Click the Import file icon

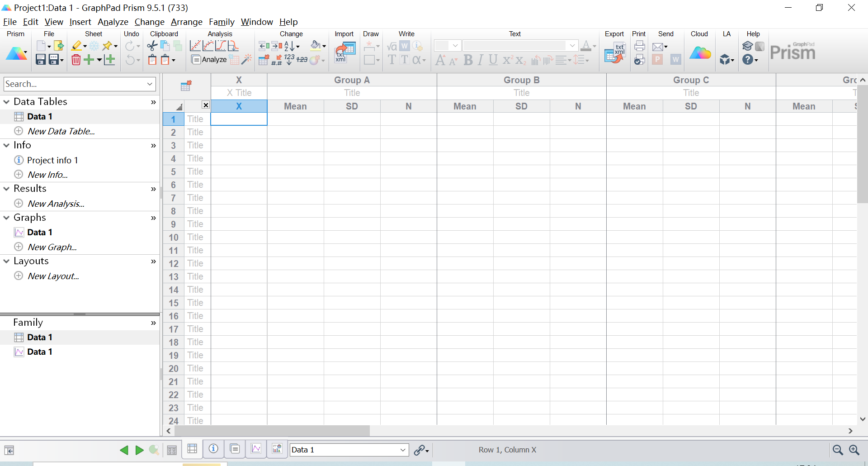345,53
